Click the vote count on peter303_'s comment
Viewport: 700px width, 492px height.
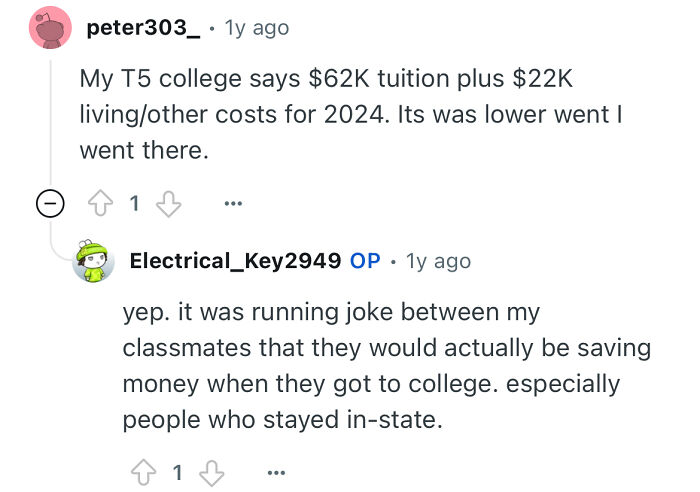(x=135, y=204)
